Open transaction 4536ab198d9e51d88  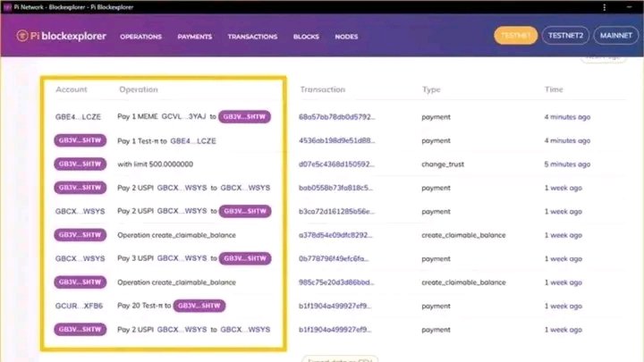pyautogui.click(x=337, y=140)
